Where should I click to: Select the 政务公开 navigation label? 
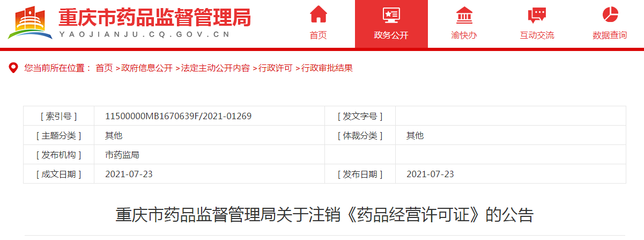coord(391,35)
